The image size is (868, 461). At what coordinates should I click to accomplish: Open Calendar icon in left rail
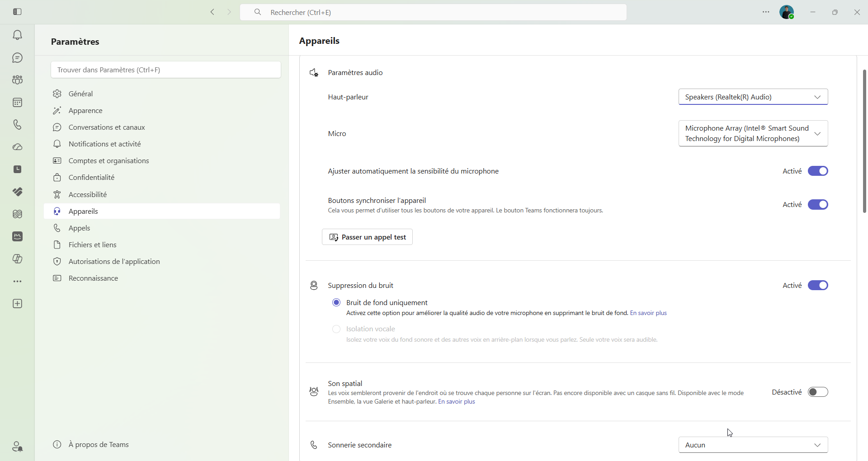point(17,103)
